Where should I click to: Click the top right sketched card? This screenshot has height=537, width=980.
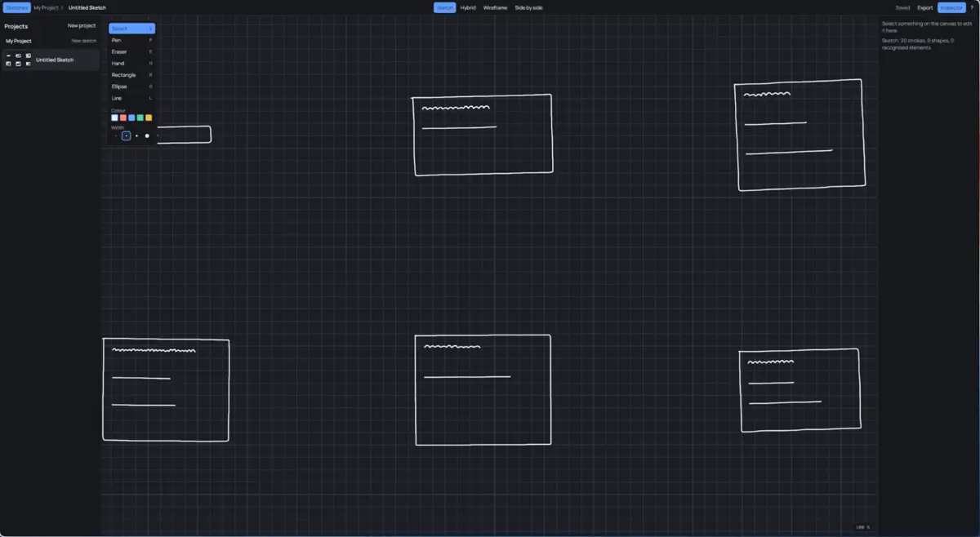[800, 135]
